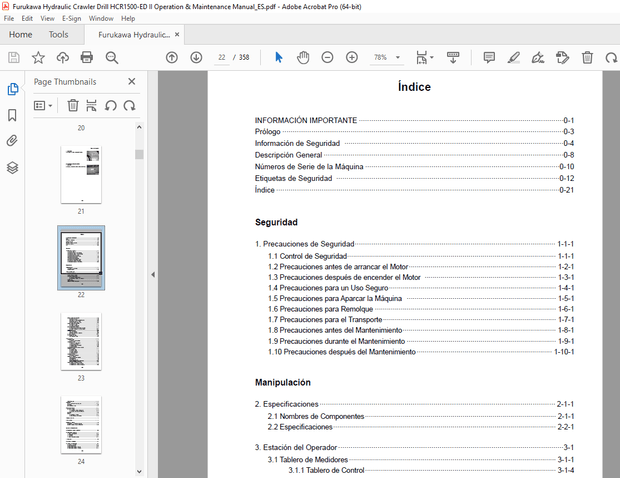Screen dimensions: 620x478
Task: Open the Bookmarks panel
Action: click(12, 115)
